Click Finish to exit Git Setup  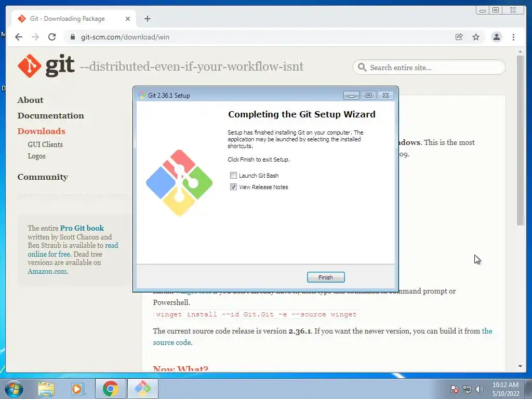326,277
